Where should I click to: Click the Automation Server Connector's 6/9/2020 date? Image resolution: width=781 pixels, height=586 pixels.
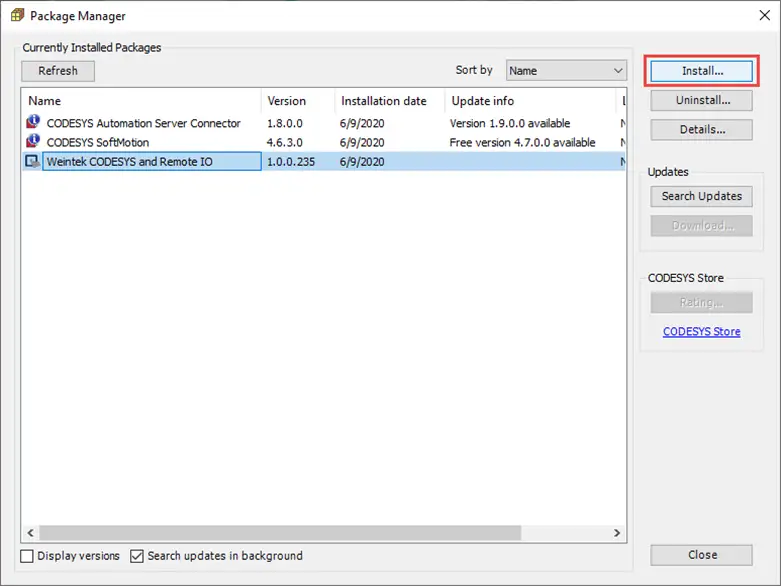click(362, 123)
